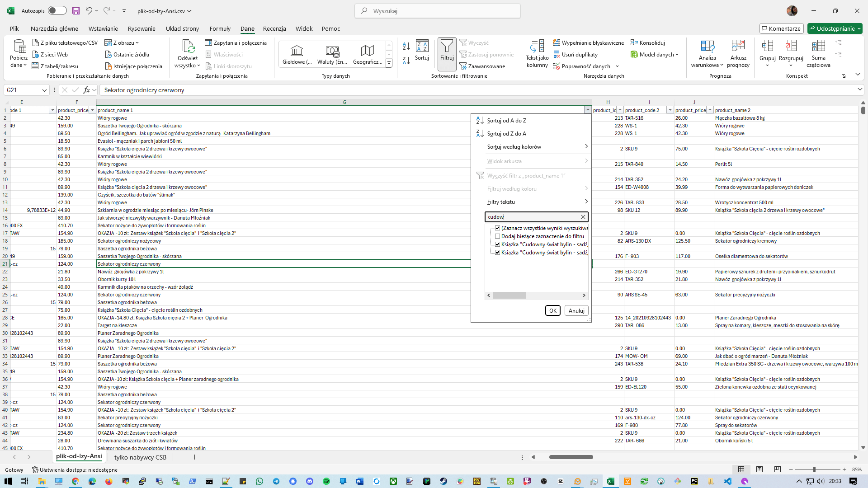This screenshot has height=488, width=868.
Task: Check Dodaj bieżące zaznaczenie do filtru
Action: 497,236
